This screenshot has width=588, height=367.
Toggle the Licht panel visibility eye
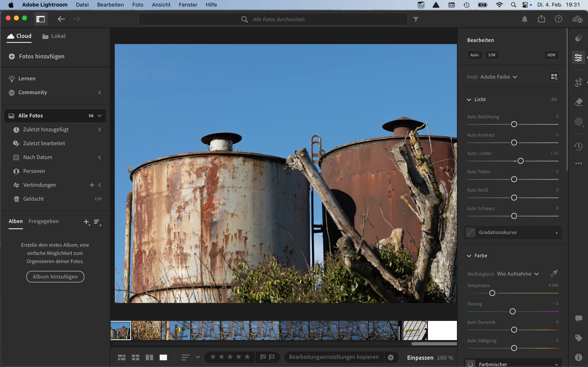(x=554, y=99)
